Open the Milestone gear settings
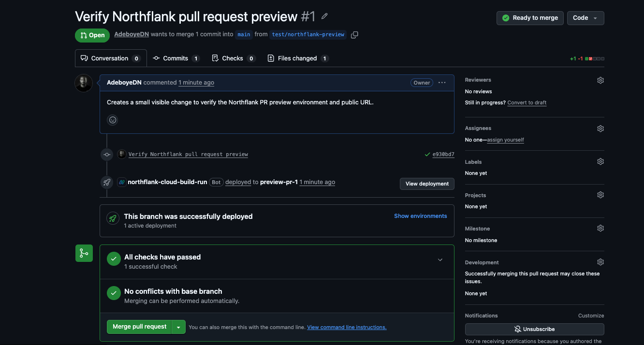 coord(600,228)
